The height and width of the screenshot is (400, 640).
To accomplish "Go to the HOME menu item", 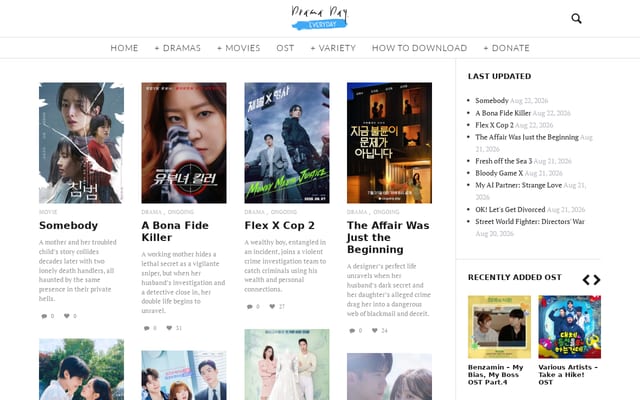I will (x=124, y=48).
